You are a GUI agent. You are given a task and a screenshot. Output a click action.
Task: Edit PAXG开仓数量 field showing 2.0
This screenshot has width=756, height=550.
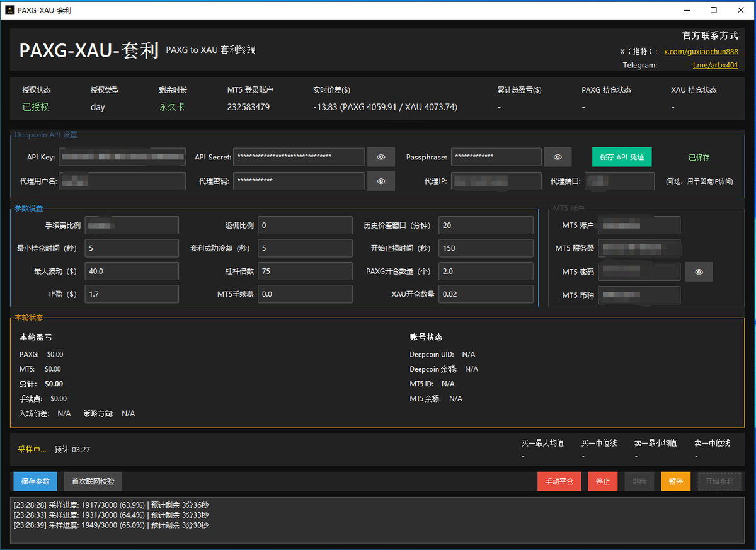[x=486, y=272]
